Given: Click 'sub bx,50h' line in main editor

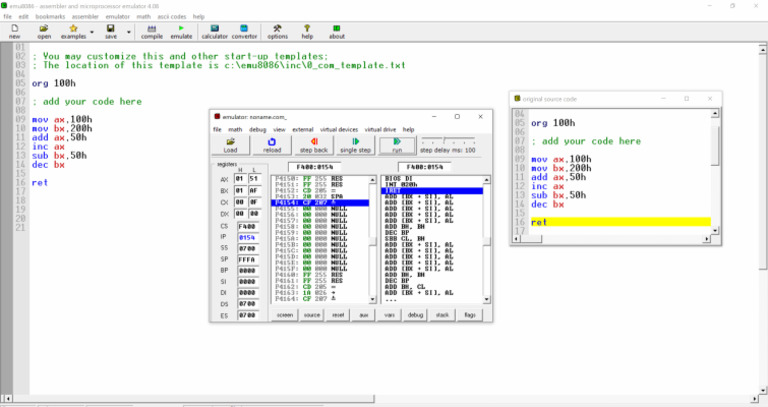Looking at the screenshot, I should click(59, 155).
